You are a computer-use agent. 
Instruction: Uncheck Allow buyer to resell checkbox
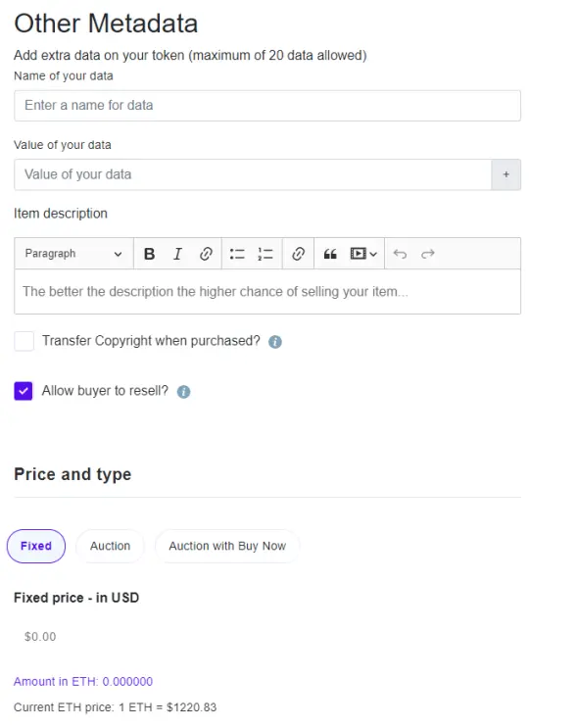pyautogui.click(x=24, y=391)
